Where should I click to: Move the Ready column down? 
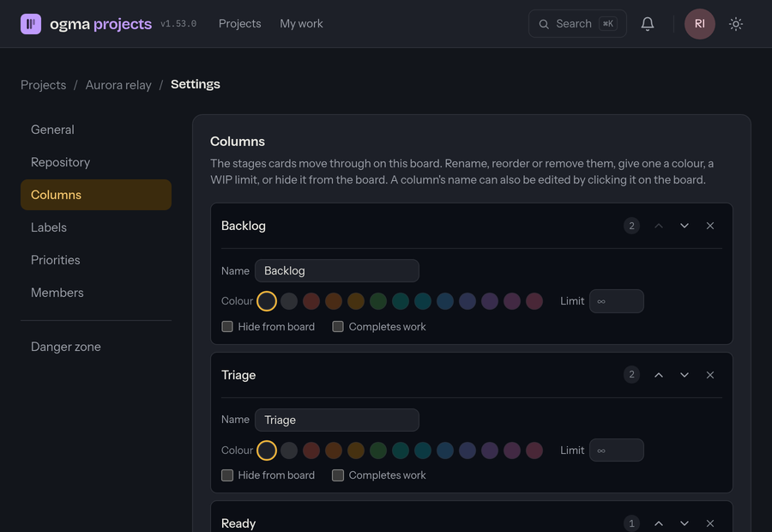point(685,523)
